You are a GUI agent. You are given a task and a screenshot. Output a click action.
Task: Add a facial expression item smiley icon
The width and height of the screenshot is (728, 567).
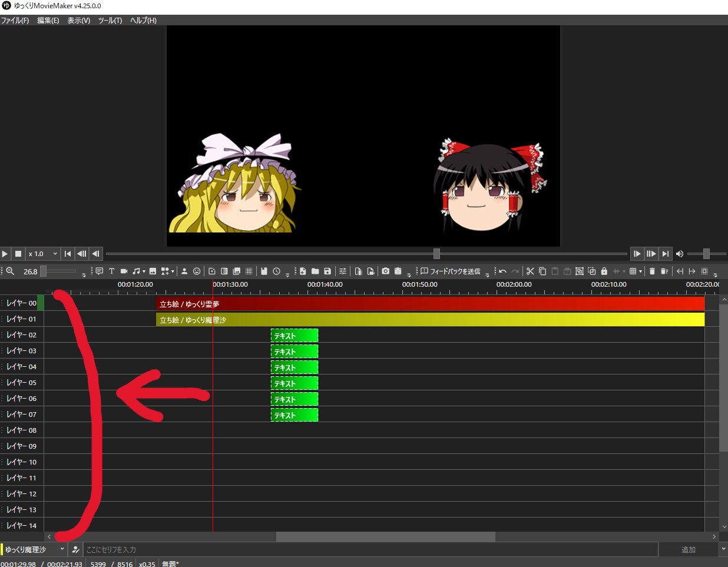click(197, 271)
